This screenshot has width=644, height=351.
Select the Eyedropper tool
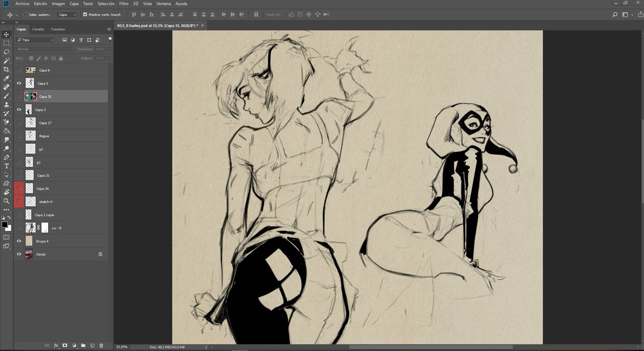tap(6, 78)
